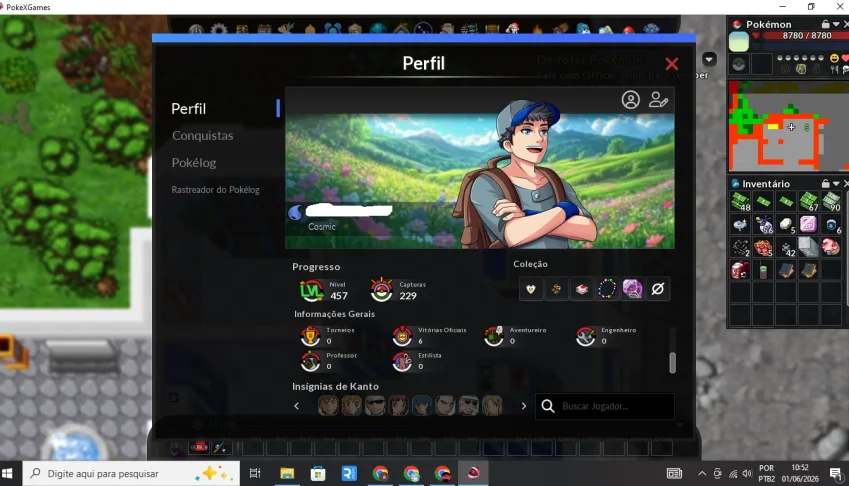Image resolution: width=849 pixels, height=486 pixels.
Task: Select the second collection item slot
Action: point(556,289)
